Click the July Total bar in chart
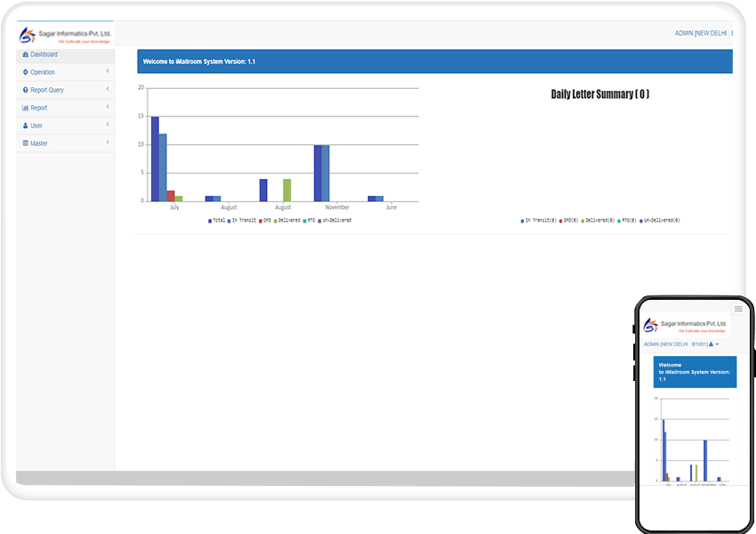756x534 pixels. coord(156,159)
